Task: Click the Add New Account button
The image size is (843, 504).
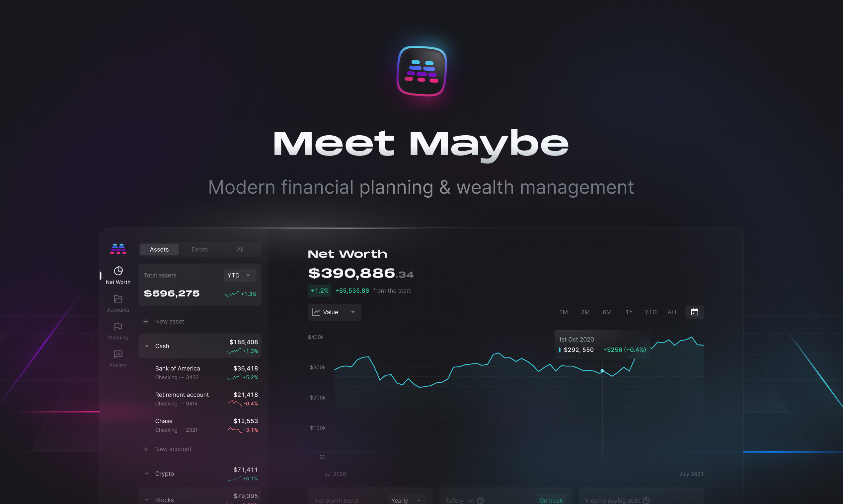Action: [x=168, y=448]
